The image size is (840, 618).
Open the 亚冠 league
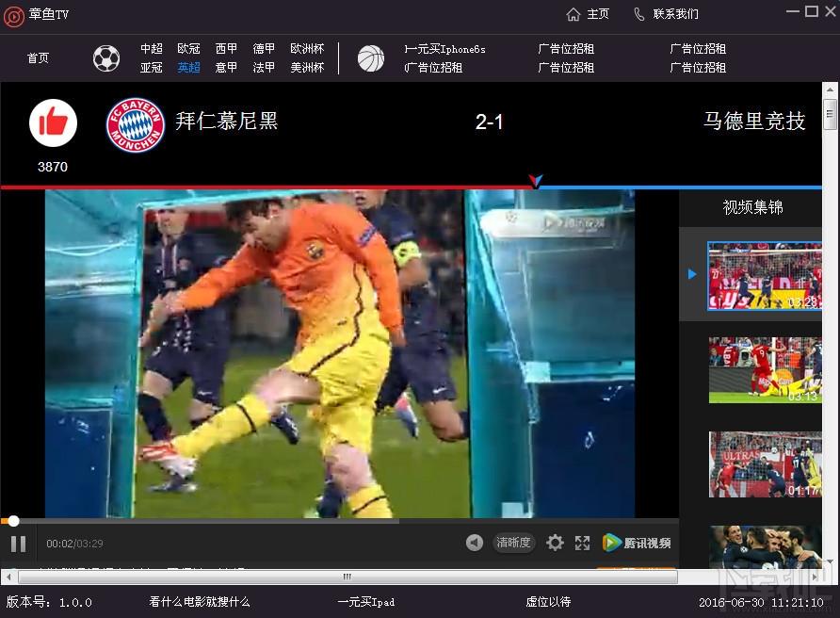[x=152, y=68]
